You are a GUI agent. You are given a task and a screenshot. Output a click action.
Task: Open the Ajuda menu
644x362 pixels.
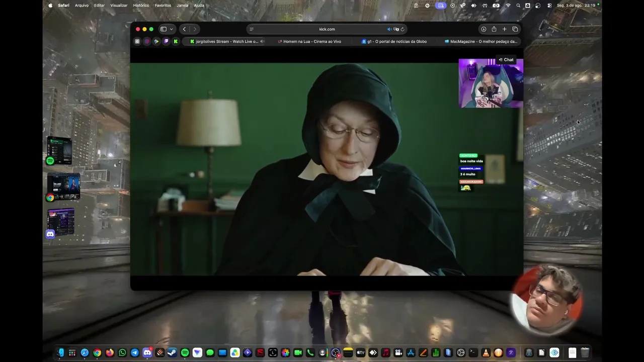[199, 6]
